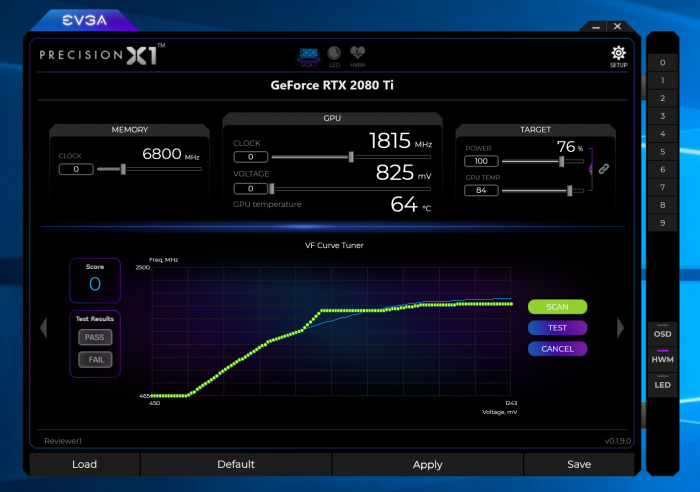700x492 pixels.
Task: Click the memory clock slider handle
Action: pos(123,169)
